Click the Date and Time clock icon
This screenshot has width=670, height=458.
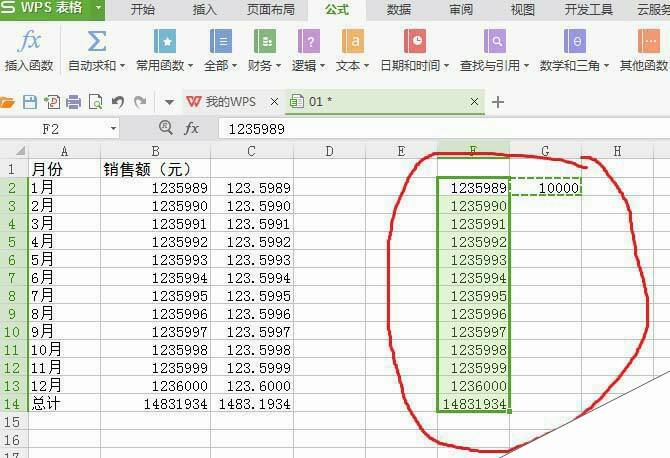414,41
